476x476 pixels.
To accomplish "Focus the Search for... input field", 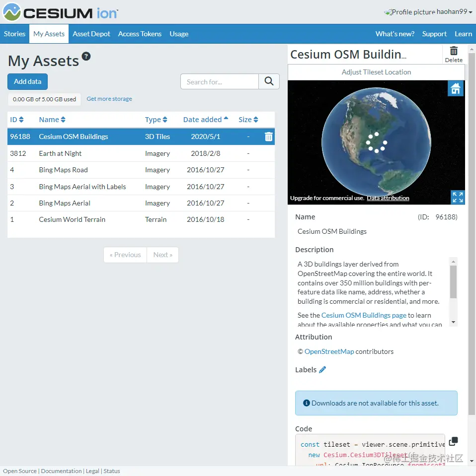I will (x=220, y=81).
